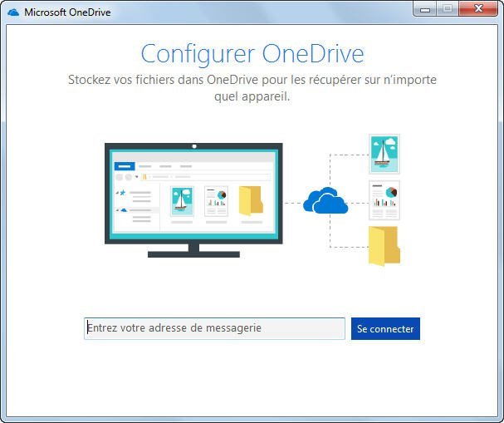
Task: Click the 'Configurer OneDrive' heading
Action: 252,54
